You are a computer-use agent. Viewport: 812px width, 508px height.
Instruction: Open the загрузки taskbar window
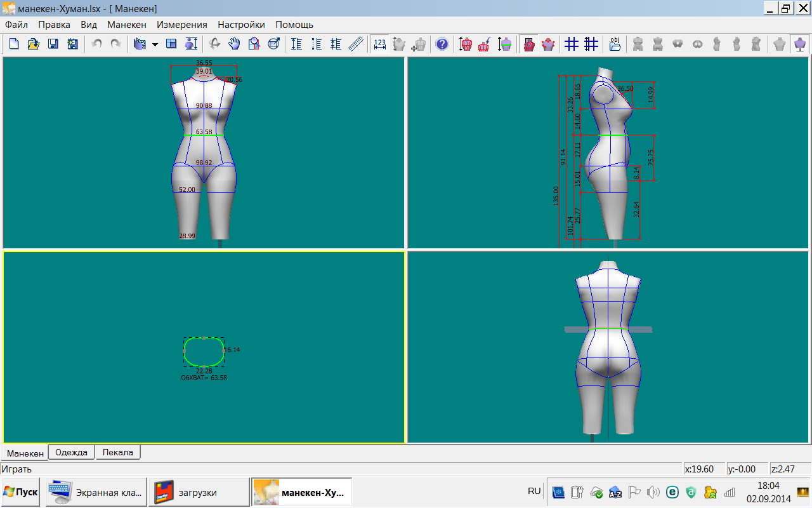[x=198, y=492]
